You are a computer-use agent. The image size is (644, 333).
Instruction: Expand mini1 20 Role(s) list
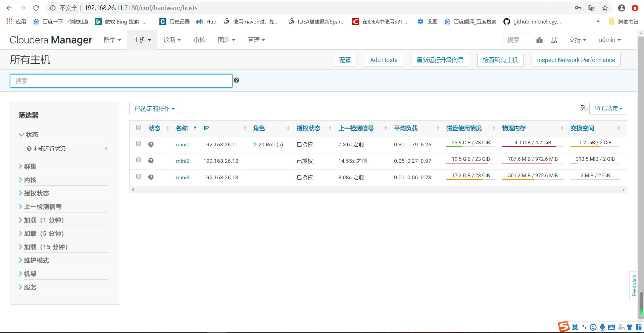click(x=268, y=144)
